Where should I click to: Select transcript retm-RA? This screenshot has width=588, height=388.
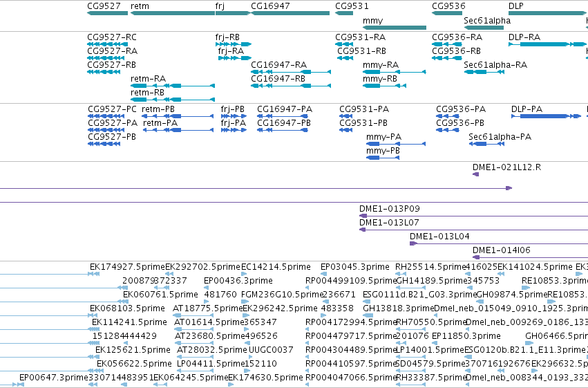[x=173, y=86]
